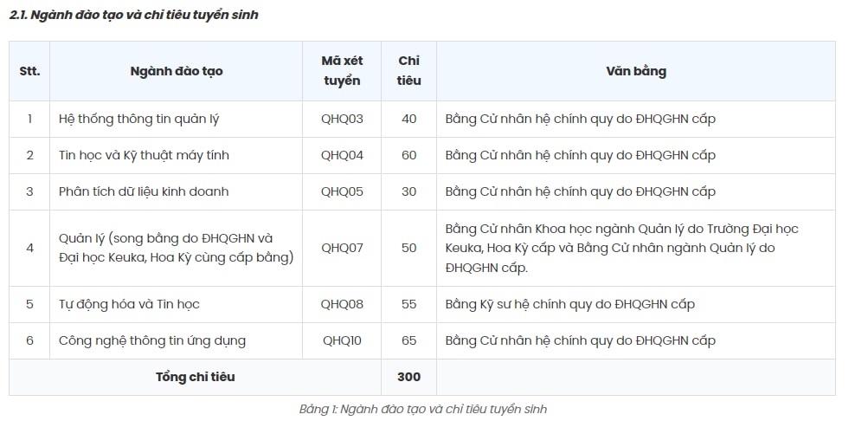Select 'Công nghệ thông tin ứng dụng' cell

(176, 340)
